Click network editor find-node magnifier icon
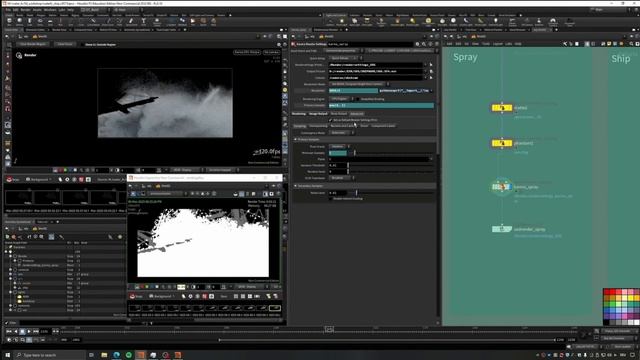 pyautogui.click(x=631, y=44)
